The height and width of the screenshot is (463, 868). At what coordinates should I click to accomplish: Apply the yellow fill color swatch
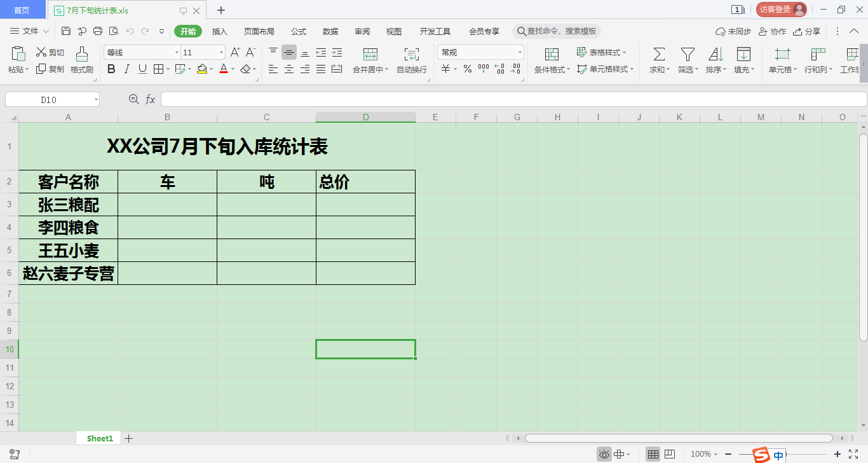(x=202, y=69)
